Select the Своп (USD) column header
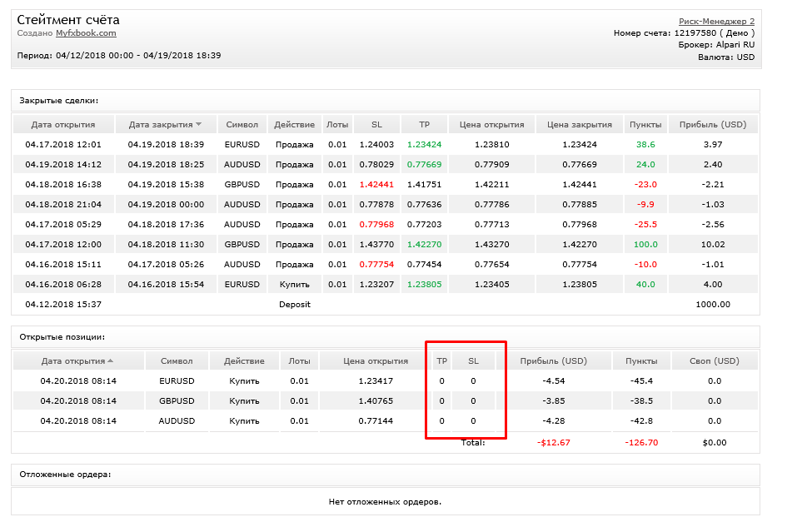Image resolution: width=812 pixels, height=522 pixels. pyautogui.click(x=715, y=361)
